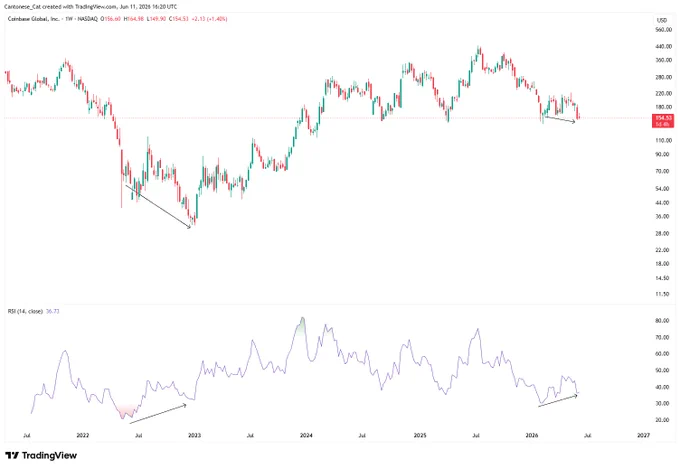
Task: Click the 20.00 RSI axis label
Action: 664,420
